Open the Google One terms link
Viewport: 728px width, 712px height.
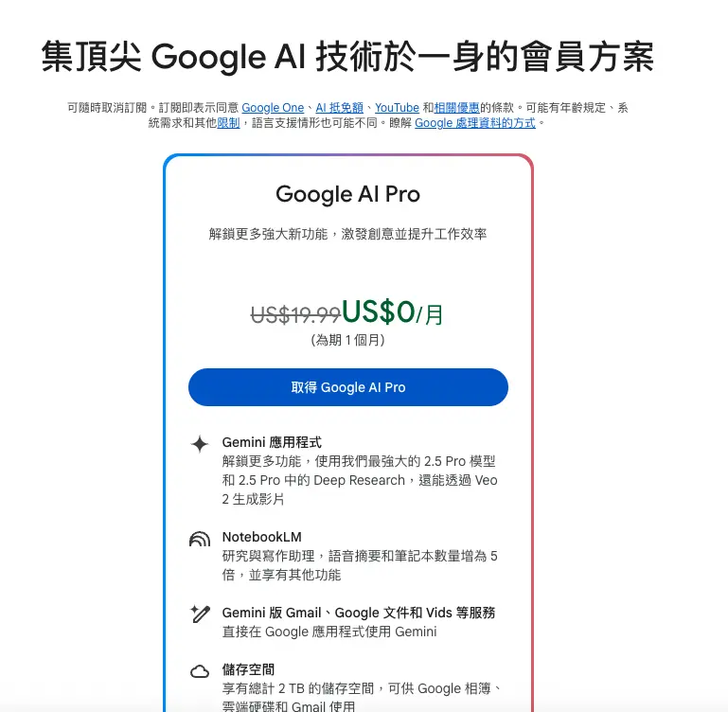[x=273, y=108]
